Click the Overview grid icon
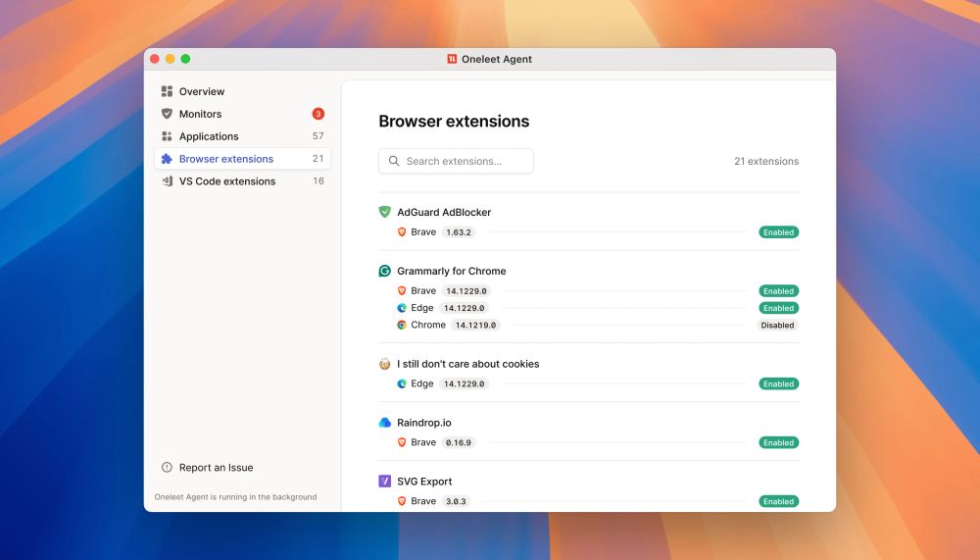980x560 pixels. [x=167, y=91]
